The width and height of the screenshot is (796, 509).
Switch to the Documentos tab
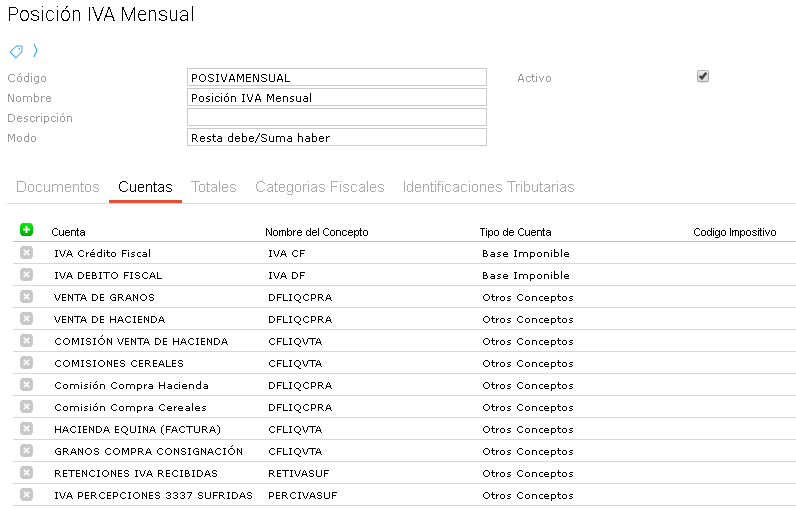click(58, 187)
